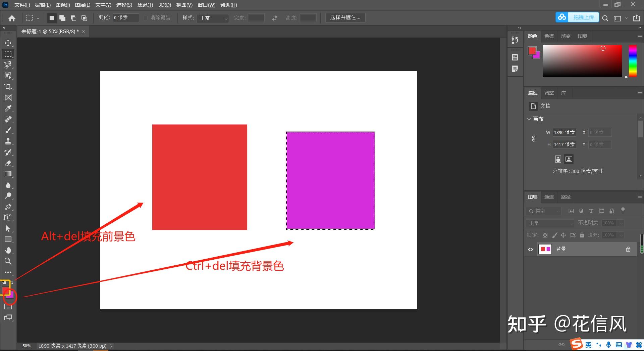The image size is (644, 351).
Task: Open the Share icon
Action: point(637,18)
